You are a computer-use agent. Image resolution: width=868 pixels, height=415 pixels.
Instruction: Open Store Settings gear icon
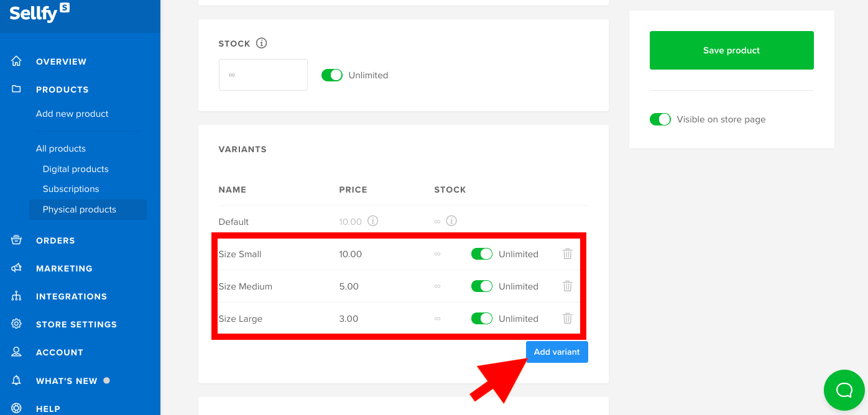[17, 324]
